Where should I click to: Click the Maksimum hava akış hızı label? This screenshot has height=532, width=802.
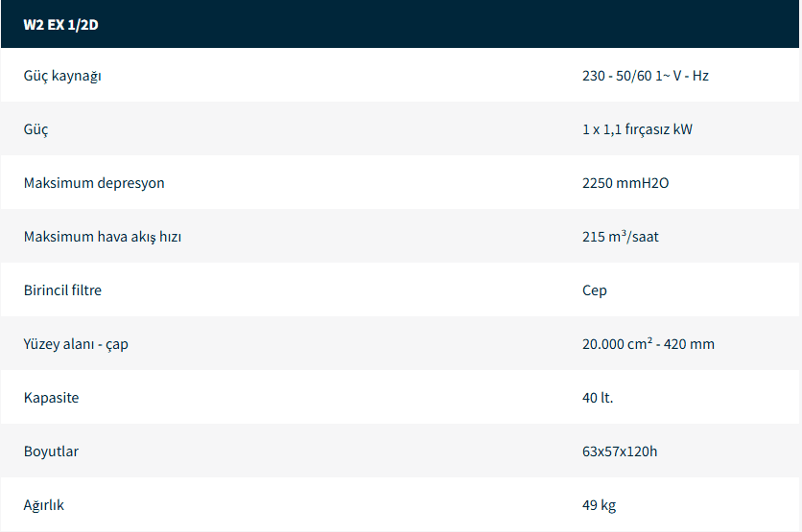coord(103,237)
